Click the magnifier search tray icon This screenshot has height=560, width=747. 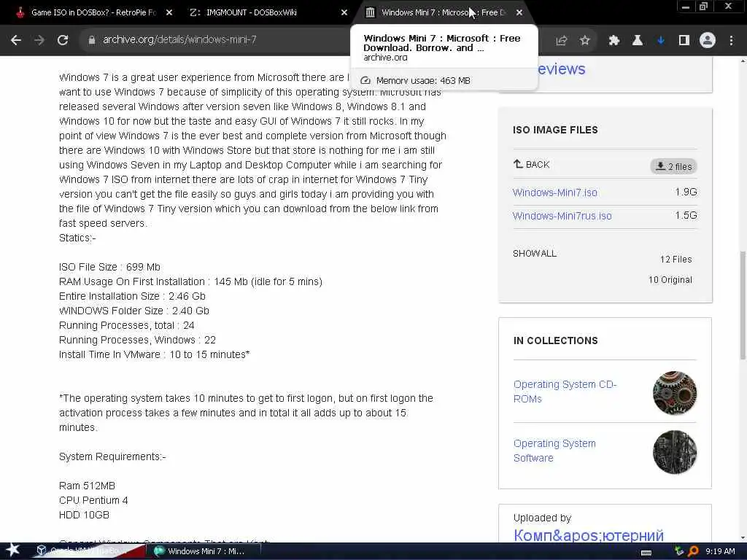tap(693, 551)
